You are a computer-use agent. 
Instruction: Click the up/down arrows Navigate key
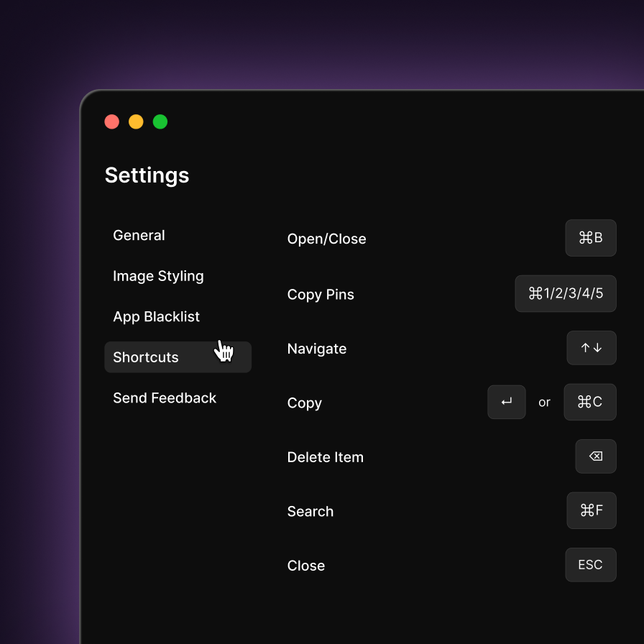click(592, 348)
